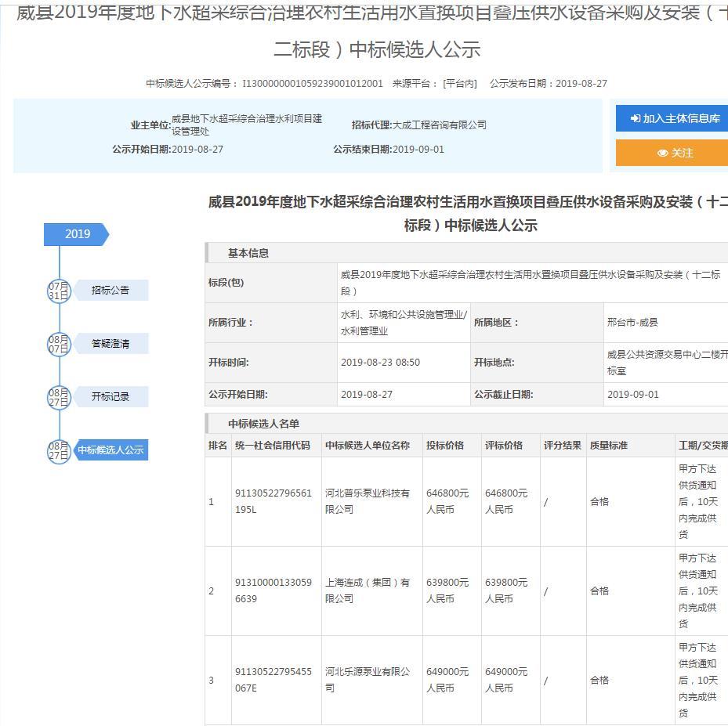Click the orange 关注 button

[x=674, y=153]
